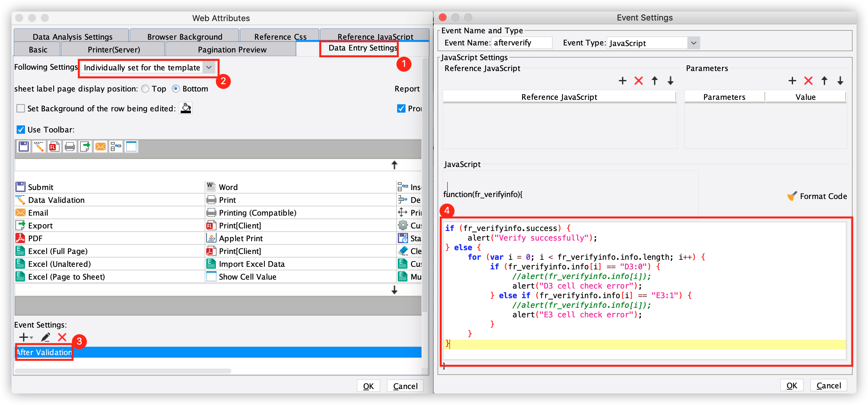868x405 pixels.
Task: Click the save icon in the toolbar preview
Action: tap(24, 147)
